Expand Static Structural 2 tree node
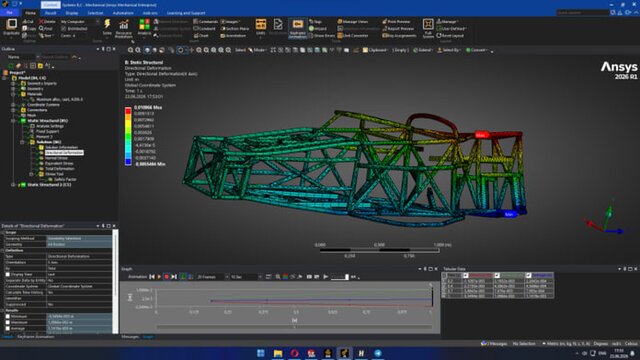640x360 pixels. [13, 185]
